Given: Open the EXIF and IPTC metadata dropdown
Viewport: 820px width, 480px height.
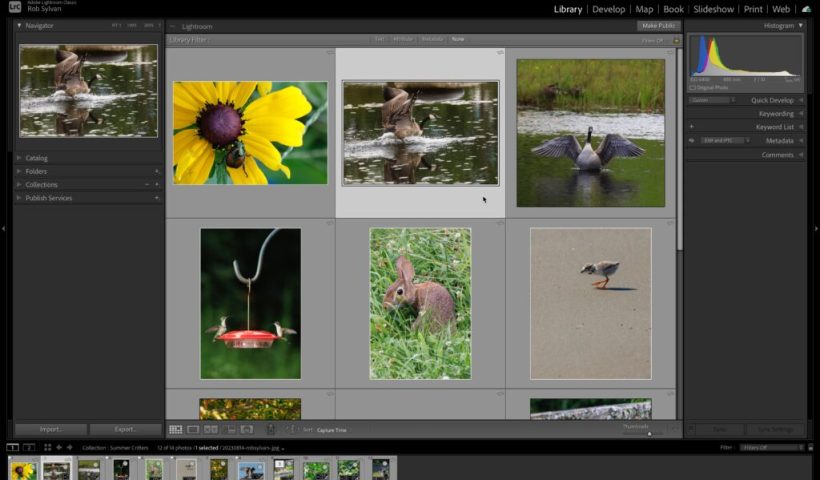Looking at the screenshot, I should pyautogui.click(x=725, y=141).
